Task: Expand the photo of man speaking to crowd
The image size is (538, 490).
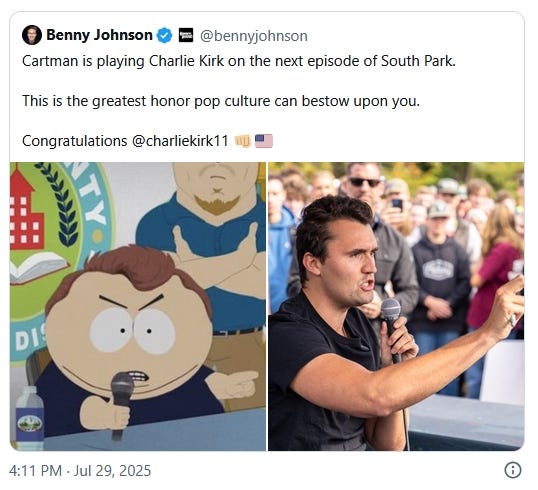Action: click(x=396, y=306)
